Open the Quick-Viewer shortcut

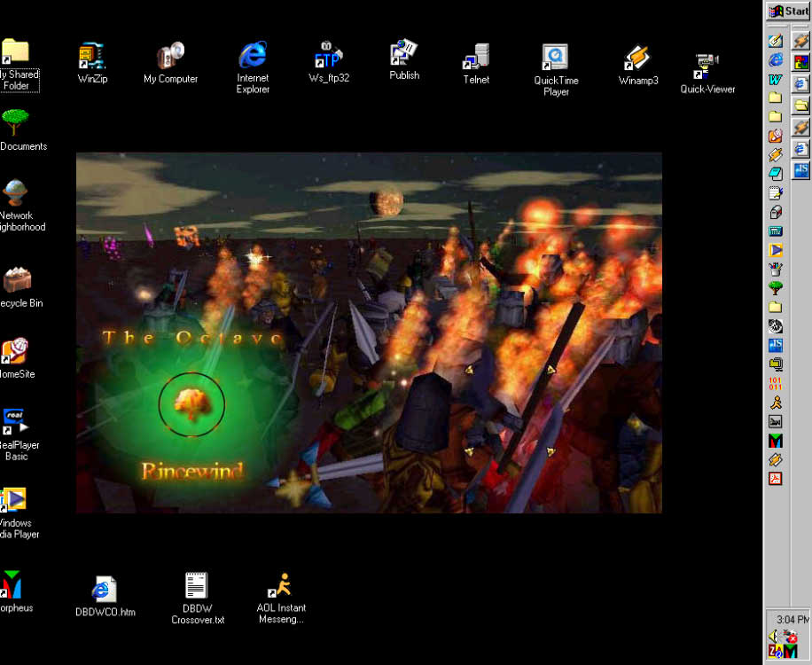[x=707, y=64]
